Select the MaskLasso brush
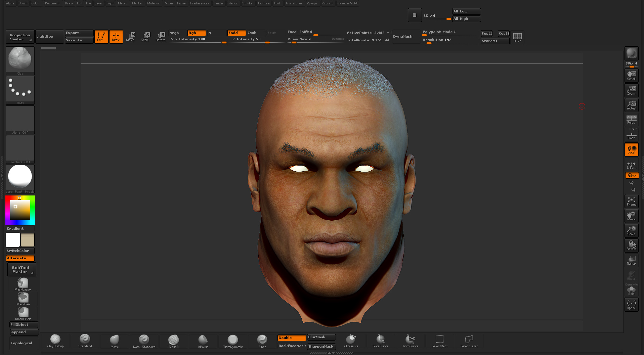The height and width of the screenshot is (355, 644). (x=23, y=284)
